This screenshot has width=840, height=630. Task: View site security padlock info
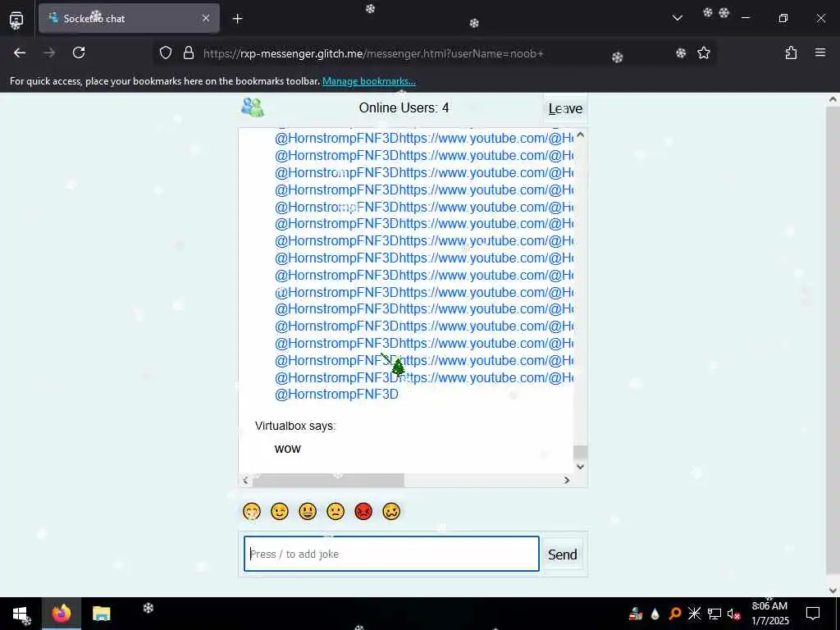[x=189, y=53]
